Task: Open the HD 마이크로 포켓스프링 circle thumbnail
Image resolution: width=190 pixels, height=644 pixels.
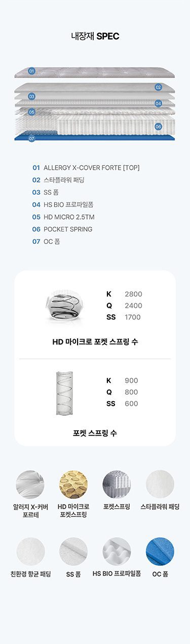Action: click(73, 484)
